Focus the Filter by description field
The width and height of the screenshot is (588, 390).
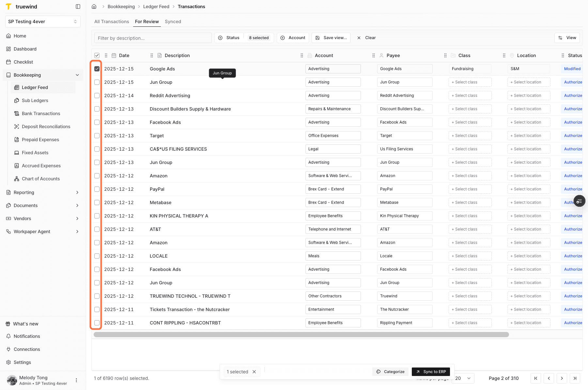pyautogui.click(x=153, y=38)
